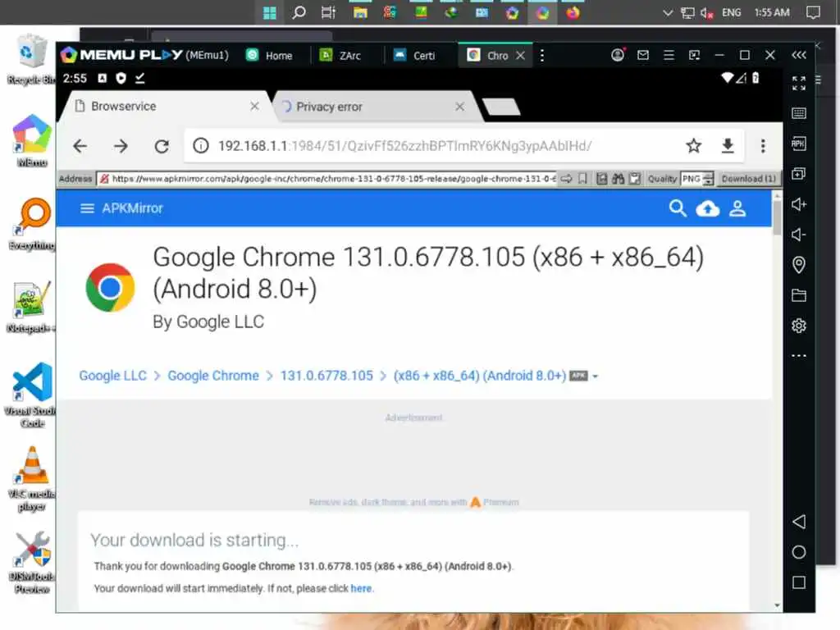Focus Chrome URL bar 192.168.1.1

click(404, 146)
